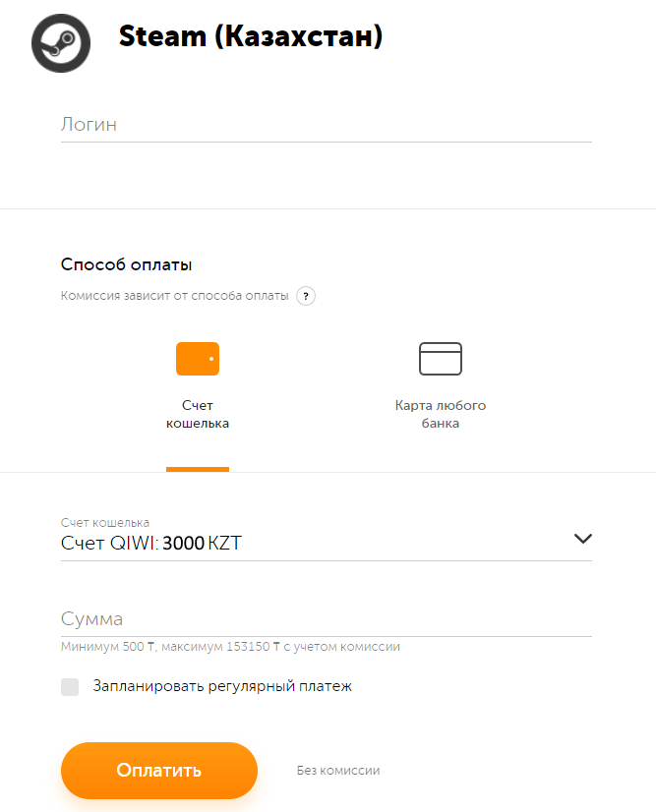Switch to 'Карта любого банка' label

coord(440,414)
